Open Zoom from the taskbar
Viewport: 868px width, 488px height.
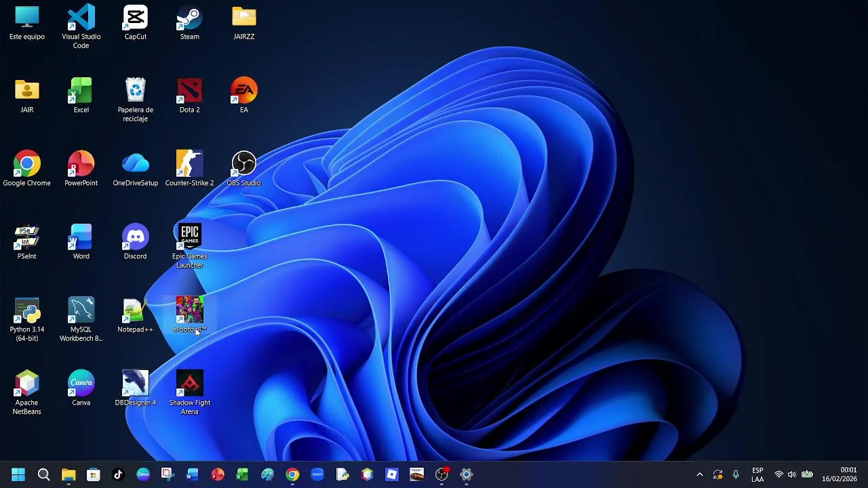(317, 474)
